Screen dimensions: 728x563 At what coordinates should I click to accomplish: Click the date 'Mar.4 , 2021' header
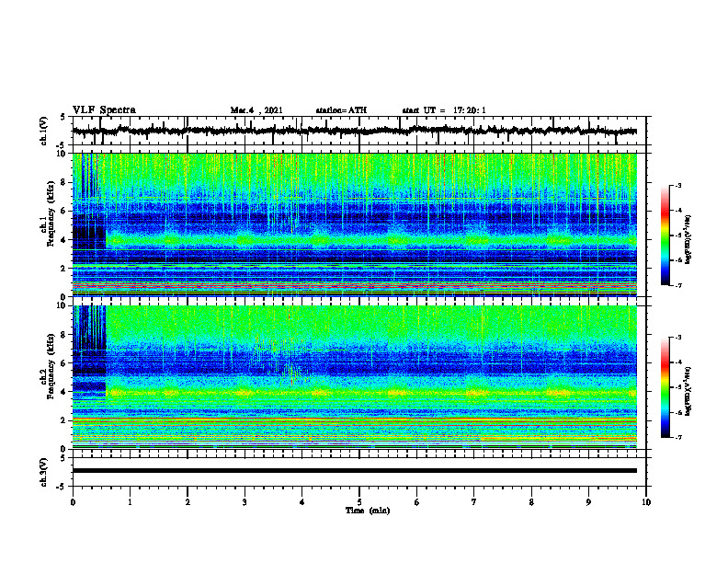click(x=256, y=110)
